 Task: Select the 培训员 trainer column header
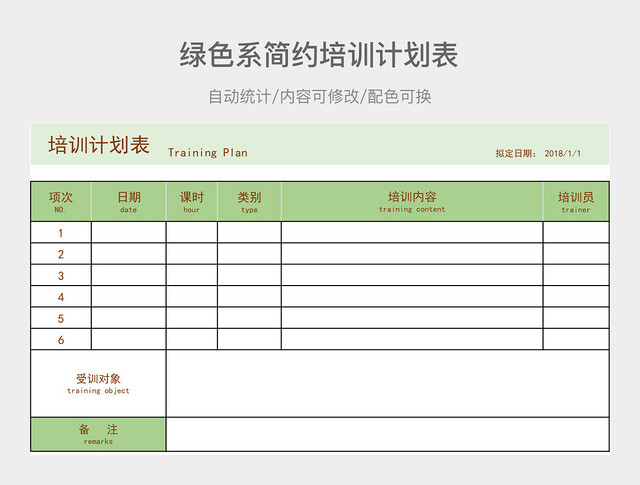click(x=576, y=202)
